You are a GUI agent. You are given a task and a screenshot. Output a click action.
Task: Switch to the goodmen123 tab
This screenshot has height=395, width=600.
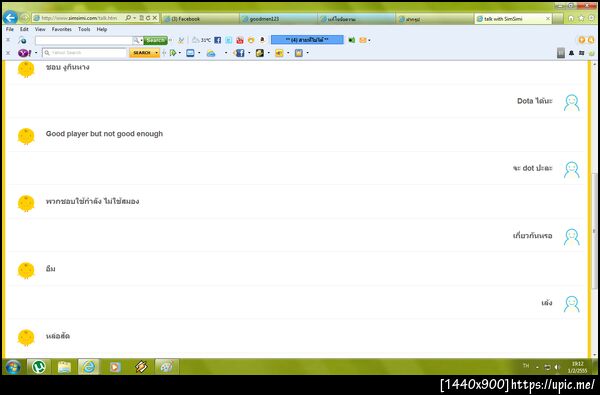278,19
